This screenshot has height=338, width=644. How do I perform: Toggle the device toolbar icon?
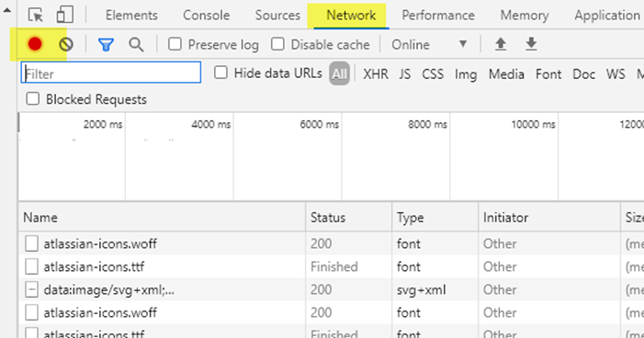pyautogui.click(x=65, y=15)
